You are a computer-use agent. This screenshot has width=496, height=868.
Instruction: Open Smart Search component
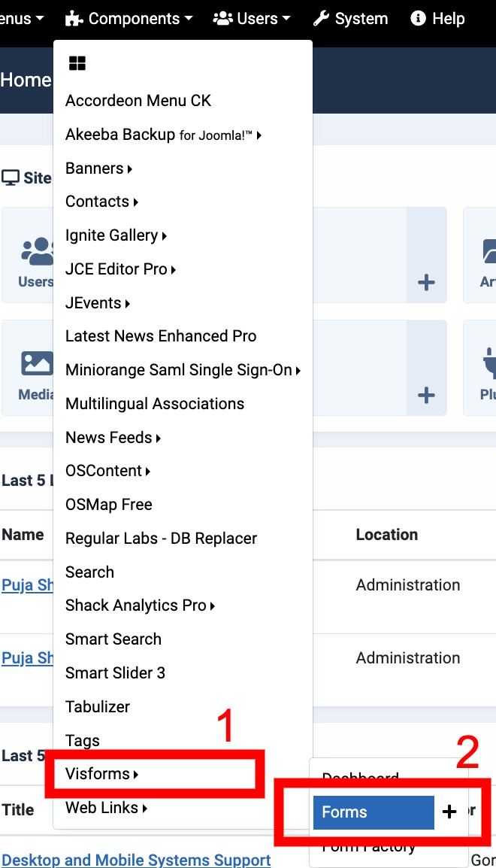(113, 639)
